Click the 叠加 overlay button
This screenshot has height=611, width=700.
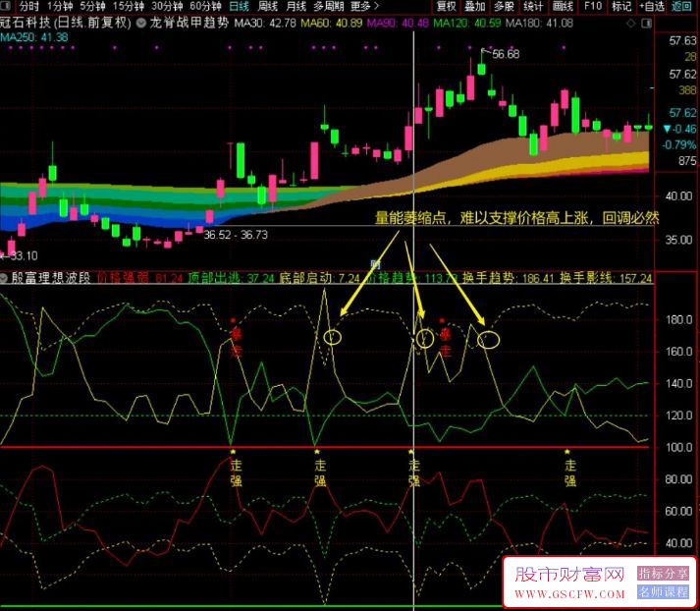click(475, 6)
